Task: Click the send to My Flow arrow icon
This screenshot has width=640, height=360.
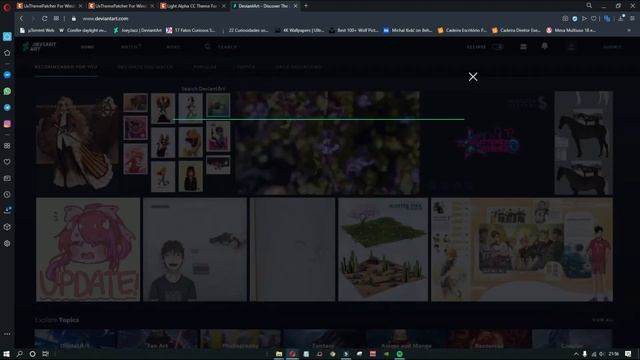Action: [x=584, y=18]
